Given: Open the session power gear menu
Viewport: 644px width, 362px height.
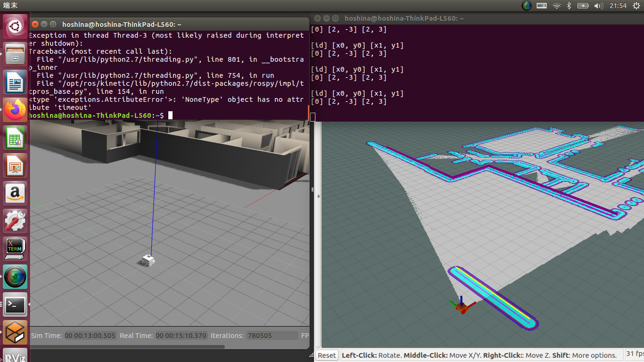Looking at the screenshot, I should 636,6.
